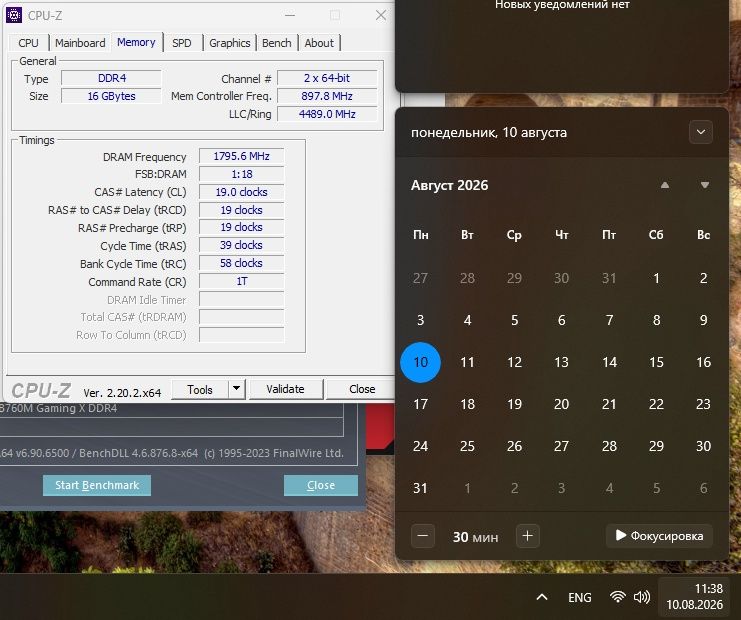Click the Validate button in CPU-Z
Image resolution: width=741 pixels, height=620 pixels.
[x=285, y=389]
